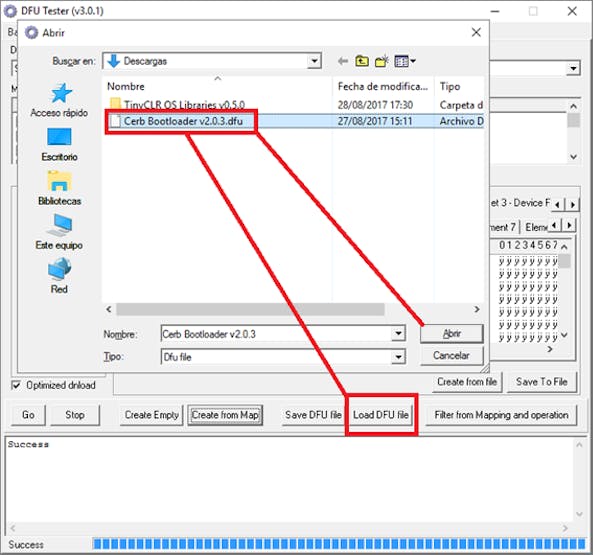
Task: Select Cerb Bootloader v2.0.3.dfu file
Action: coord(183,121)
